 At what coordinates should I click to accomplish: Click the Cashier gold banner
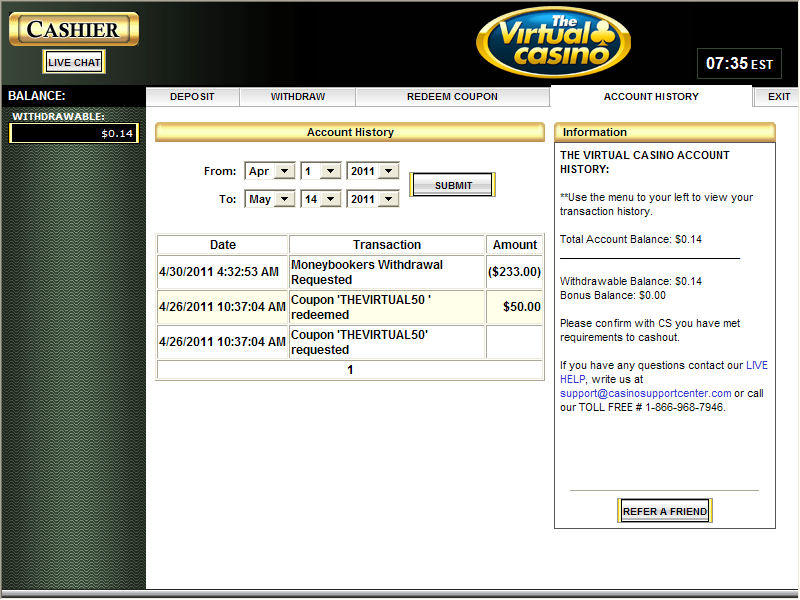coord(74,29)
